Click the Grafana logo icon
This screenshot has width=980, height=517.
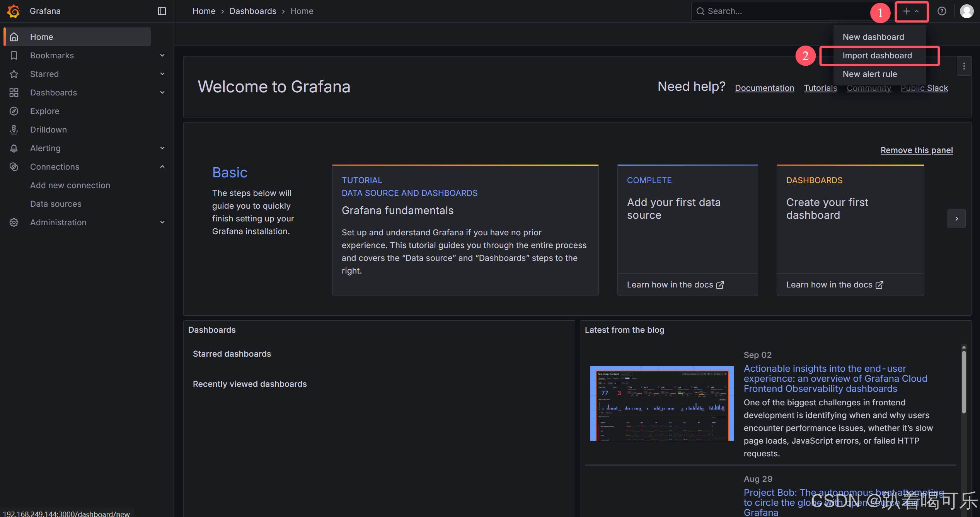point(14,11)
